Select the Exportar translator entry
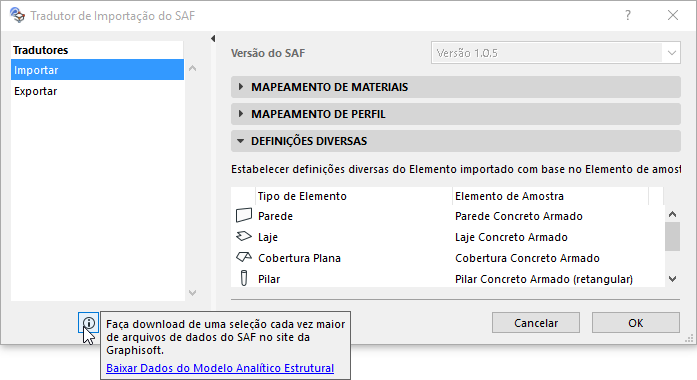 (x=97, y=91)
